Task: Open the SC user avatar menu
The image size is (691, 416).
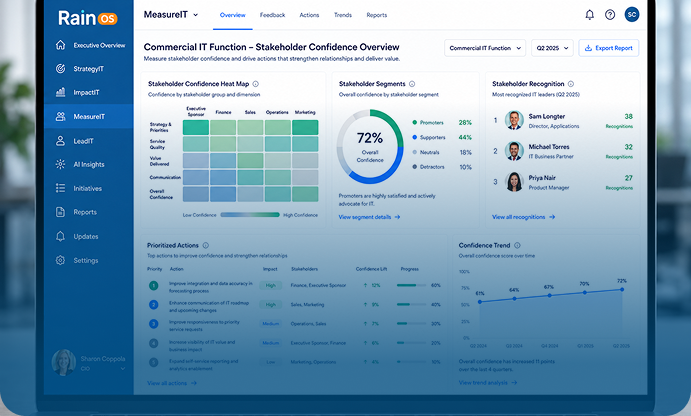Action: click(632, 15)
